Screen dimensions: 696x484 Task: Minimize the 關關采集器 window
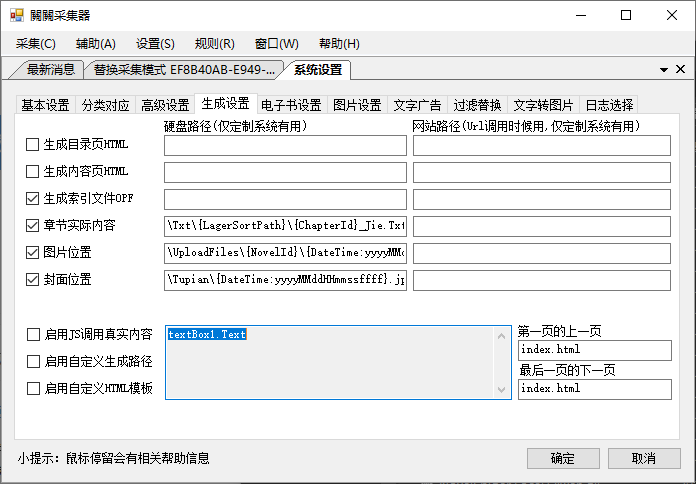coord(581,15)
